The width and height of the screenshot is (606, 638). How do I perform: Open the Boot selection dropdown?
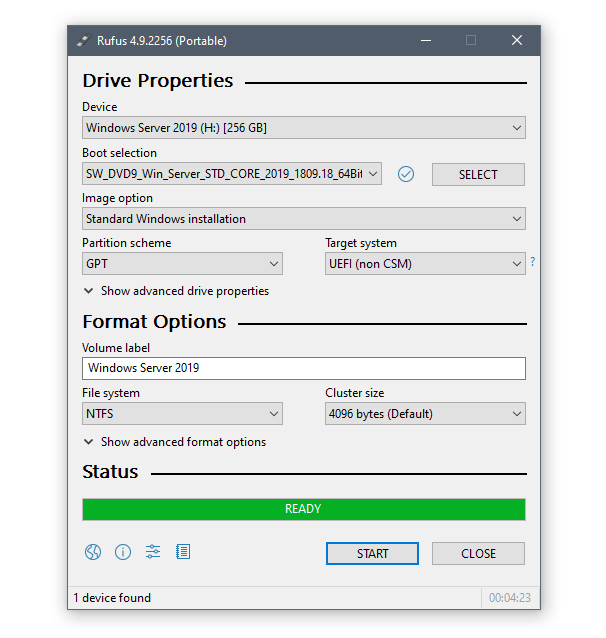[231, 174]
